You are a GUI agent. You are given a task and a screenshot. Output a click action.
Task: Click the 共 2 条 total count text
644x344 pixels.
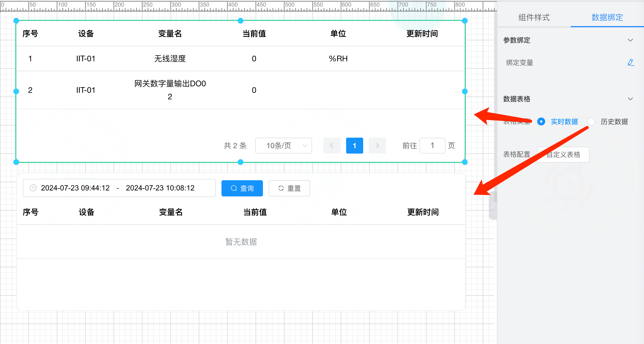tap(235, 146)
